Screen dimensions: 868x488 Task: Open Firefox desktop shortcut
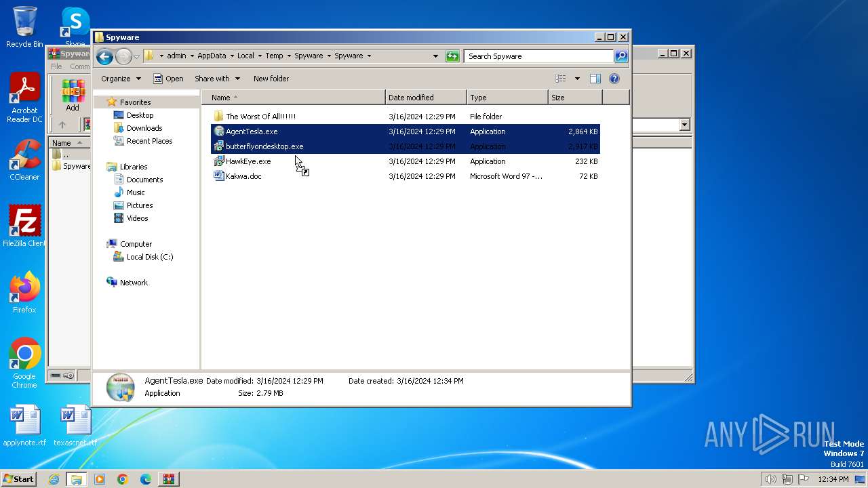coord(24,292)
